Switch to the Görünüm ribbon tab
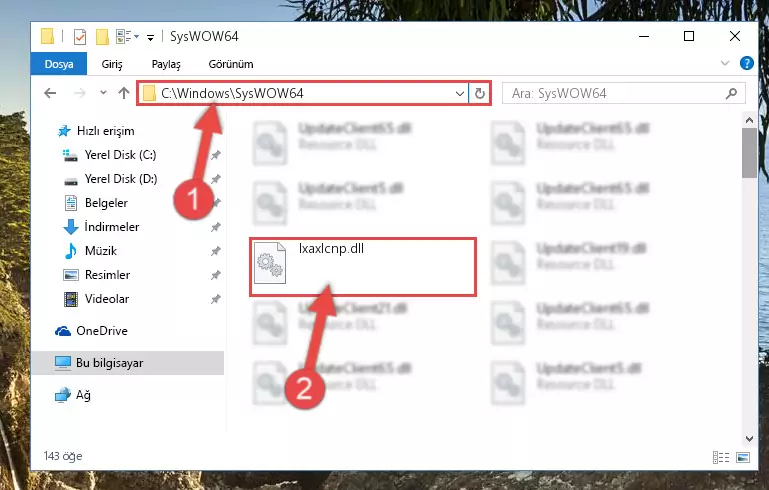Image resolution: width=769 pixels, height=490 pixels. click(231, 64)
